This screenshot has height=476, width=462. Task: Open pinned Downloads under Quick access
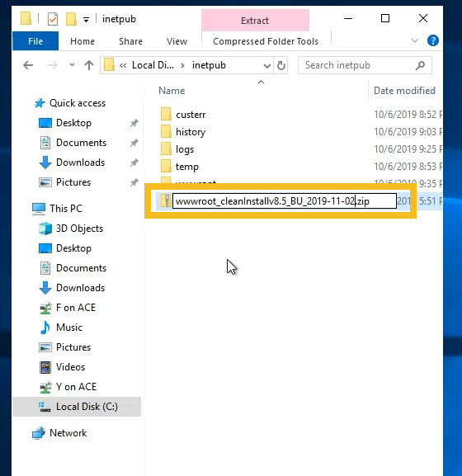[x=81, y=163]
